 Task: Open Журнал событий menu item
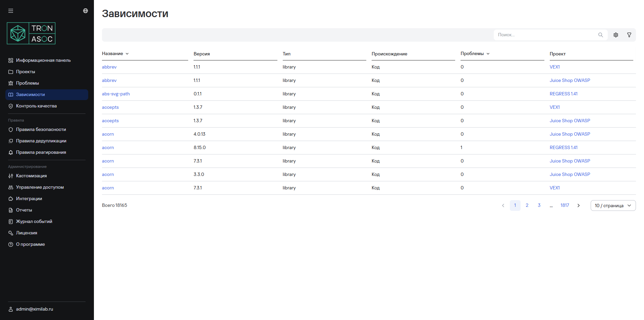tap(34, 222)
